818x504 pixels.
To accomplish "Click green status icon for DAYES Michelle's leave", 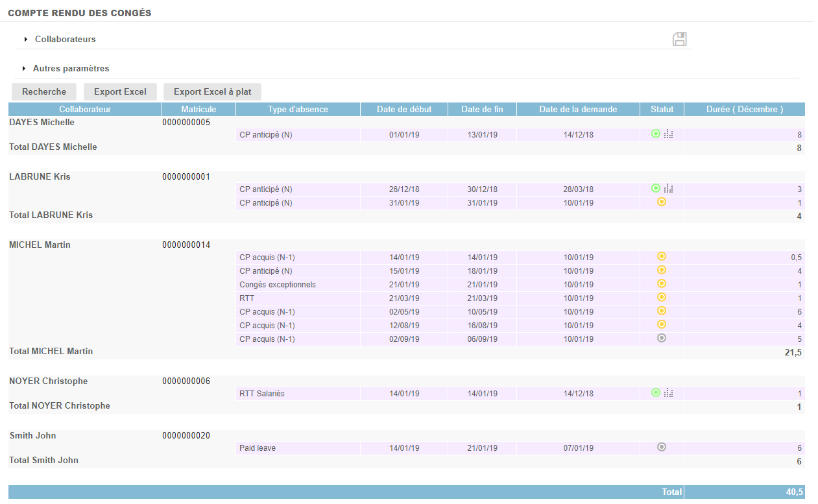I will pyautogui.click(x=656, y=134).
